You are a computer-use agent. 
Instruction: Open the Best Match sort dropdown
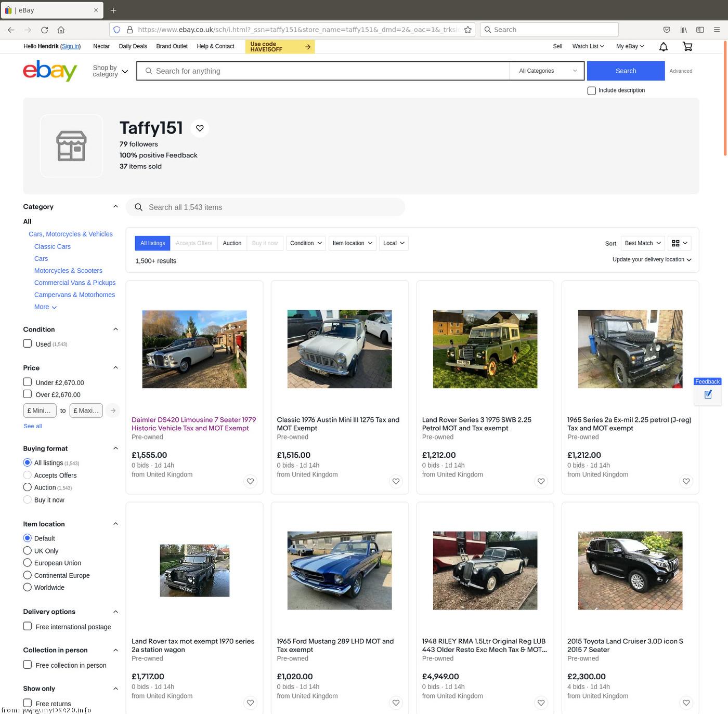[x=643, y=243]
